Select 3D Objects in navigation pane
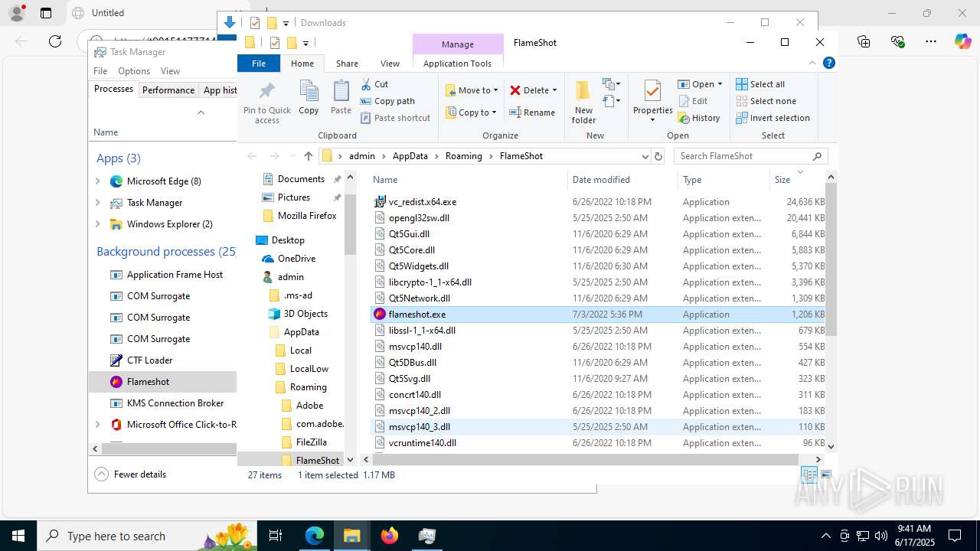 (305, 314)
